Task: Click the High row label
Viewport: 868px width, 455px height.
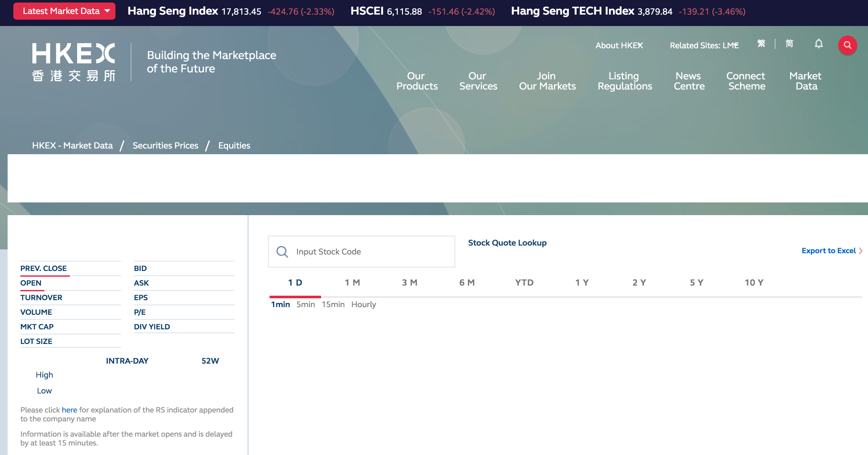Action: click(44, 375)
